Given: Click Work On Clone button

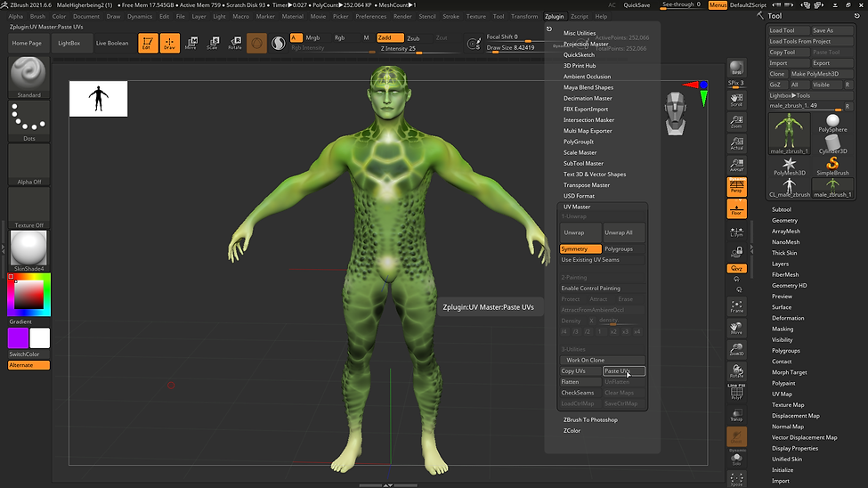Looking at the screenshot, I should (x=603, y=360).
